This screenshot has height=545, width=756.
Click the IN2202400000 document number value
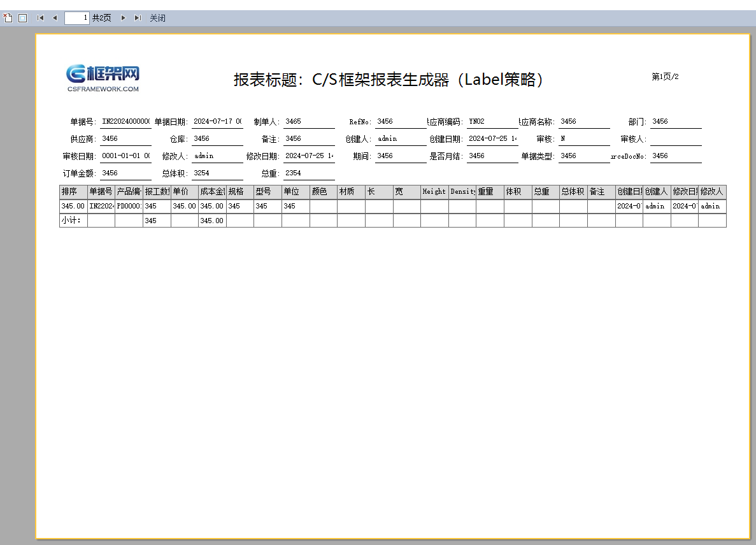click(x=126, y=121)
